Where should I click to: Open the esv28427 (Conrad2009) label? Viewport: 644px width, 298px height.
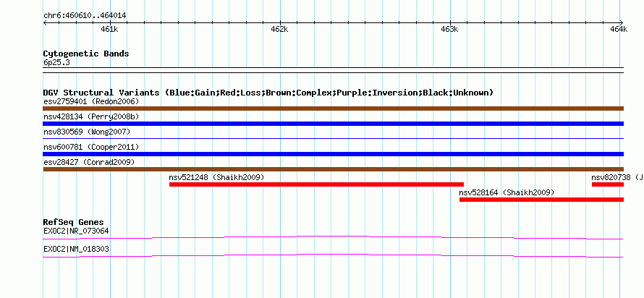pos(89,162)
